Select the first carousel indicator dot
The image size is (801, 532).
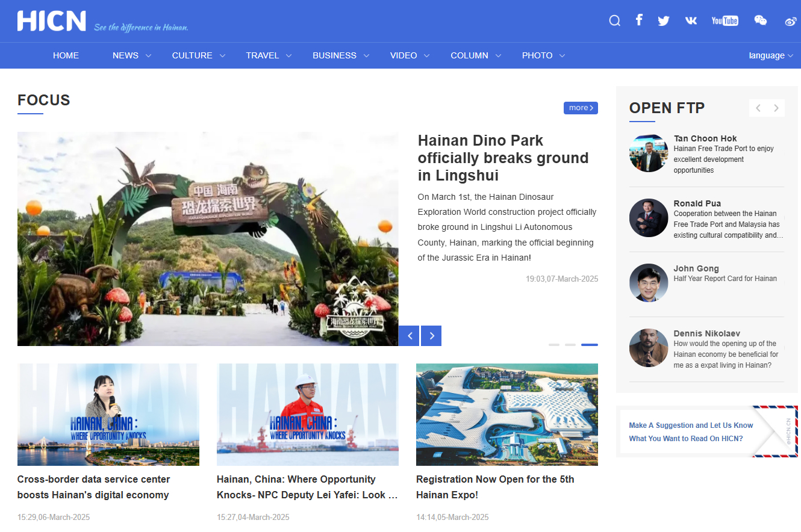pyautogui.click(x=554, y=345)
